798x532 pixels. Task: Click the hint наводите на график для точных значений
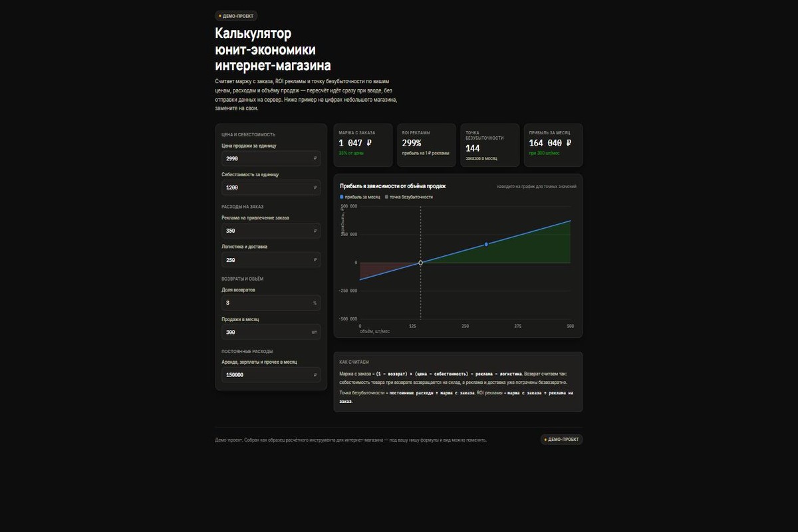pyautogui.click(x=537, y=187)
